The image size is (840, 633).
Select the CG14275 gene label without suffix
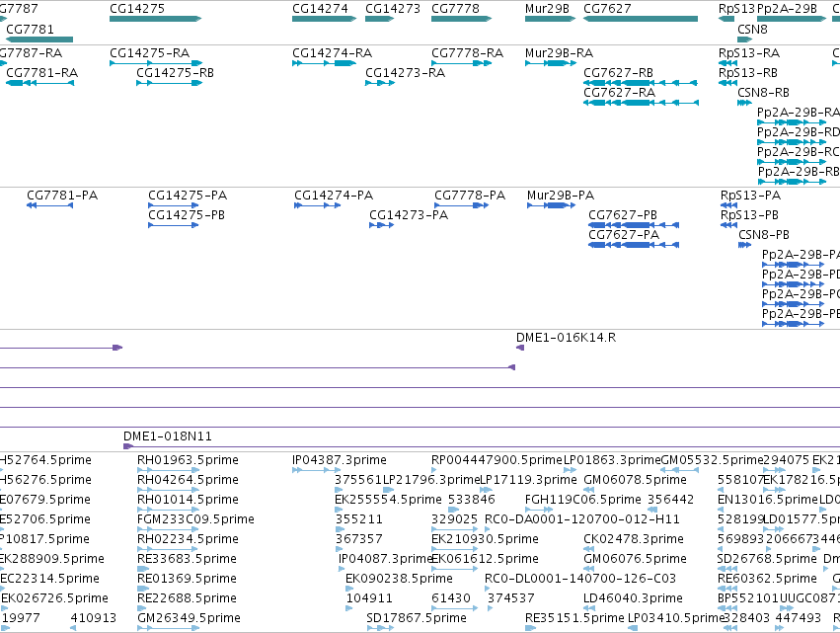point(137,9)
